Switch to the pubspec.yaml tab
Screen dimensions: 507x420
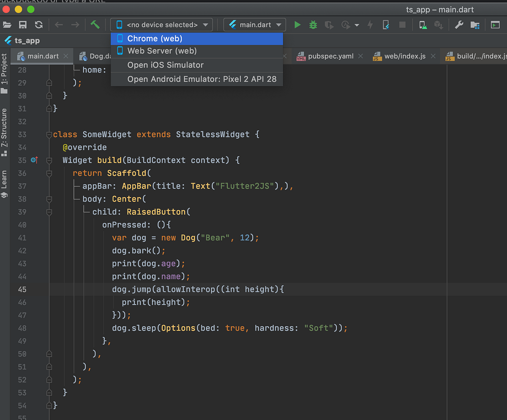(x=330, y=56)
